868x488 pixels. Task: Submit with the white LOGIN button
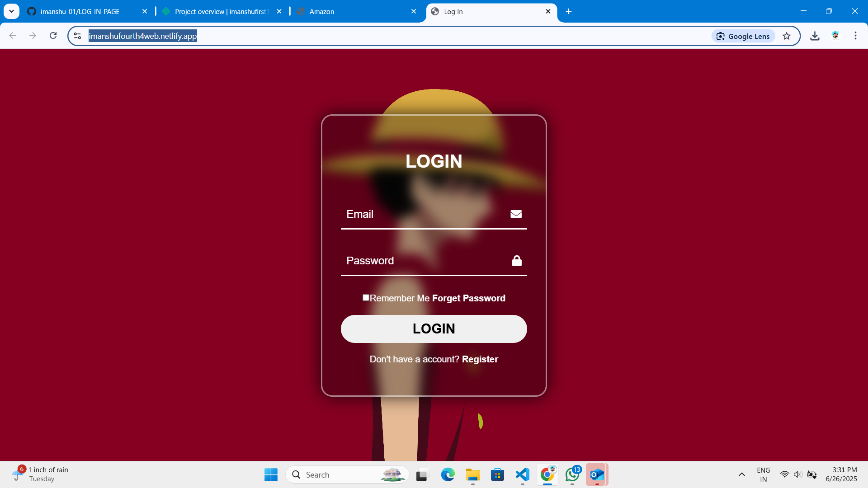coord(434,329)
